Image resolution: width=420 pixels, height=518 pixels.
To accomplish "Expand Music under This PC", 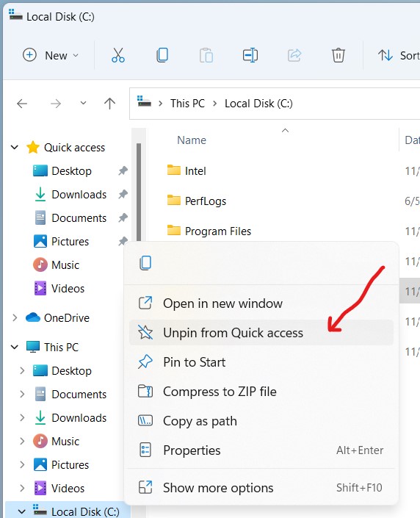I will coord(22,441).
